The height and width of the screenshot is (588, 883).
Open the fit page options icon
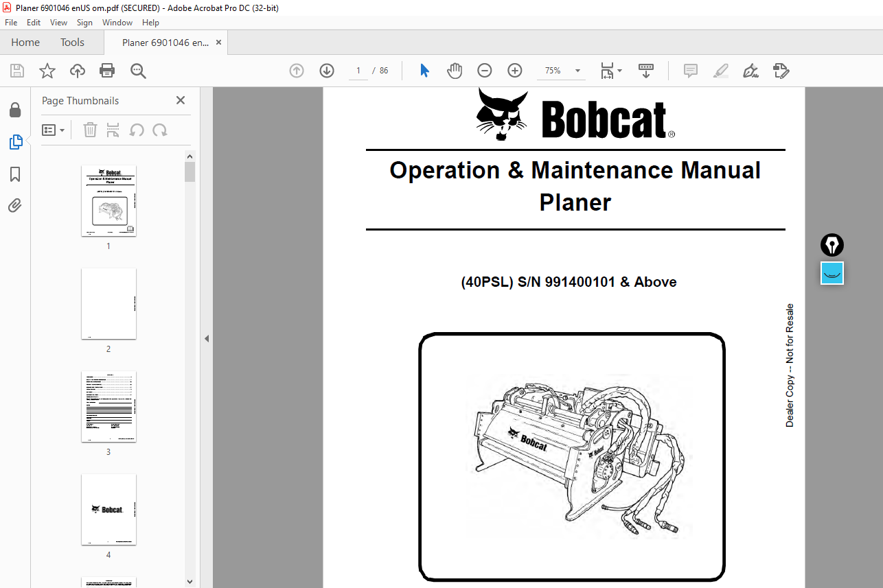[607, 71]
